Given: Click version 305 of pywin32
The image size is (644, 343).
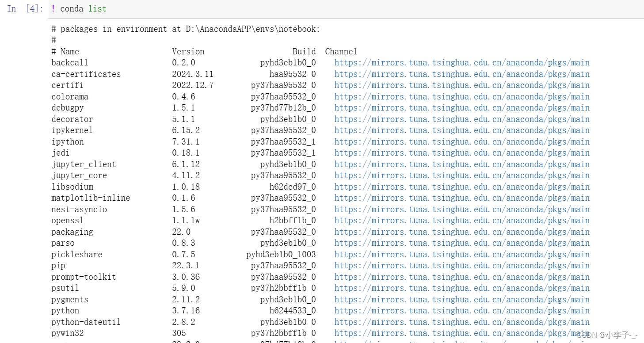Looking at the screenshot, I should point(179,333).
